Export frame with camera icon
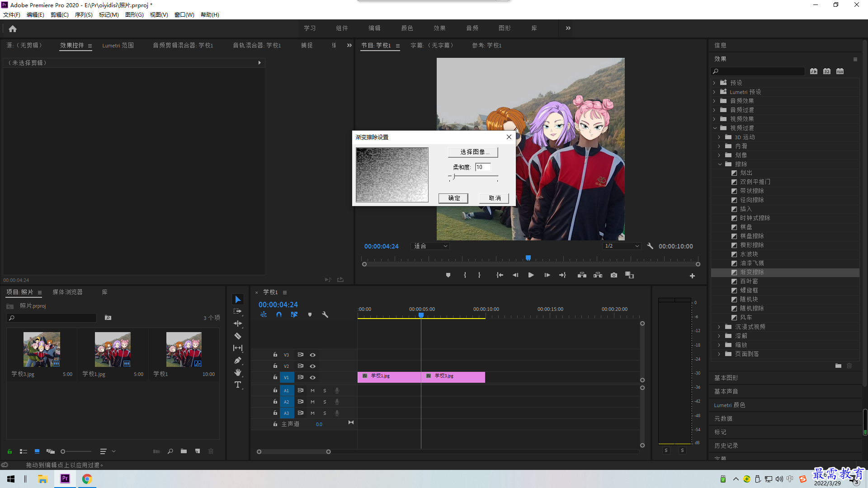 tap(614, 275)
